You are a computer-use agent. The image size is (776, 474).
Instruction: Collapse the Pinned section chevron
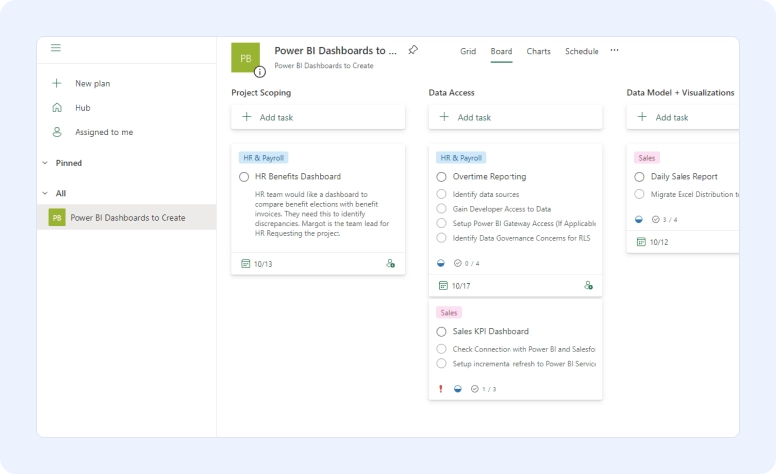point(45,163)
